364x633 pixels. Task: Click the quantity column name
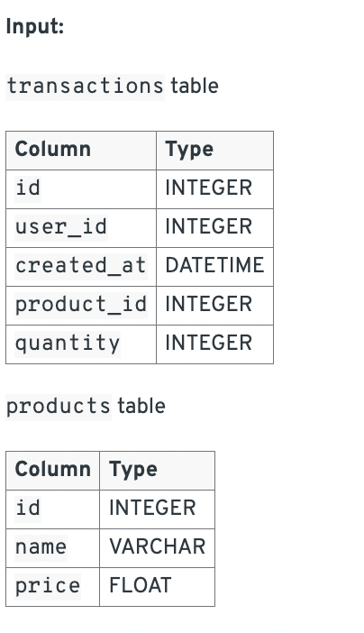68,344
